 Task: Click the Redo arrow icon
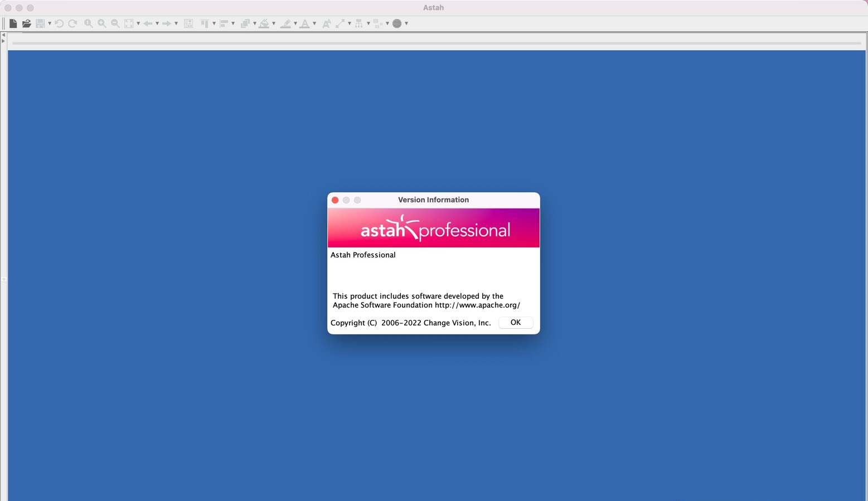[x=72, y=23]
